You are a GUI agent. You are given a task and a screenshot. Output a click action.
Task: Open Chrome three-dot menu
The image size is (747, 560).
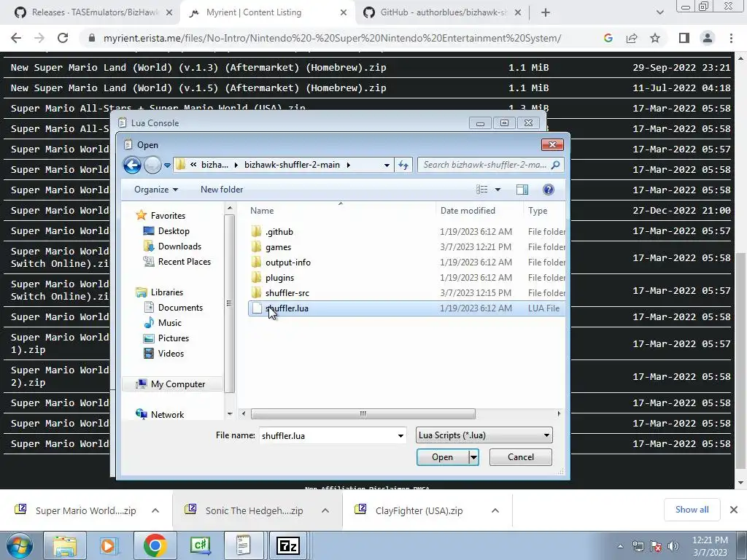click(x=731, y=38)
